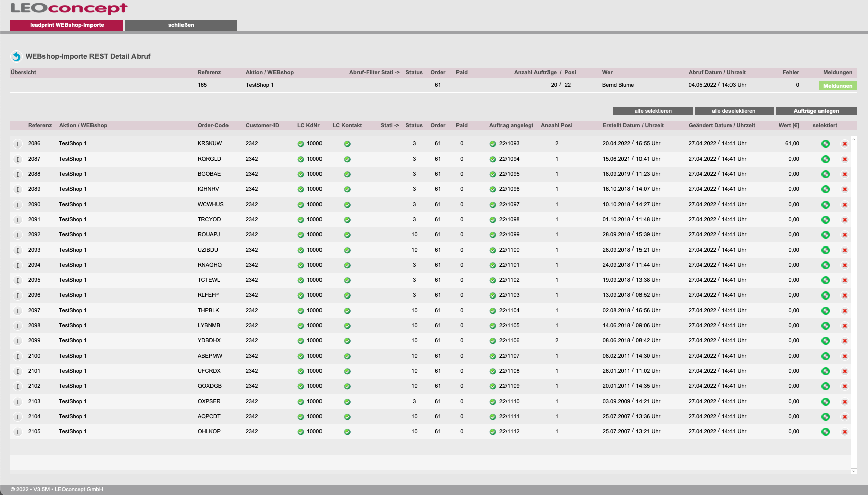Click the blue back arrow icon
Screen dimensions: 868x495
pyautogui.click(x=16, y=56)
